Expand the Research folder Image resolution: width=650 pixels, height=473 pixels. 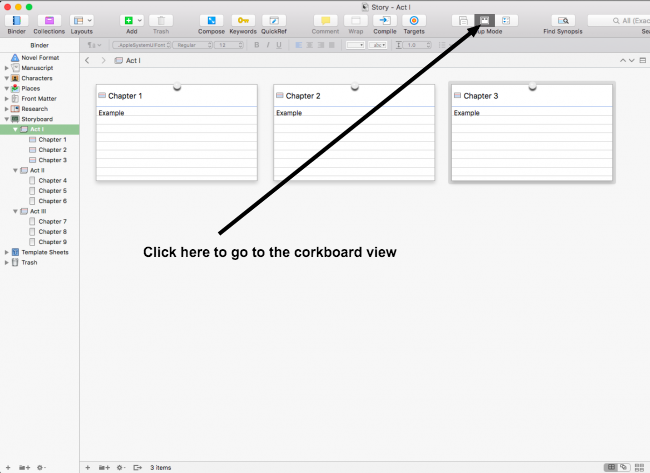pyautogui.click(x=7, y=109)
